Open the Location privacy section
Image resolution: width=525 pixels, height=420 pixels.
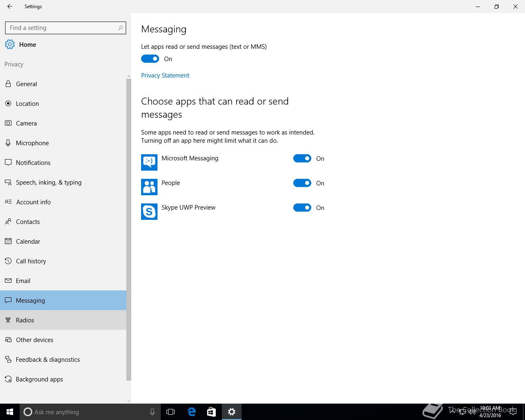coord(63,103)
